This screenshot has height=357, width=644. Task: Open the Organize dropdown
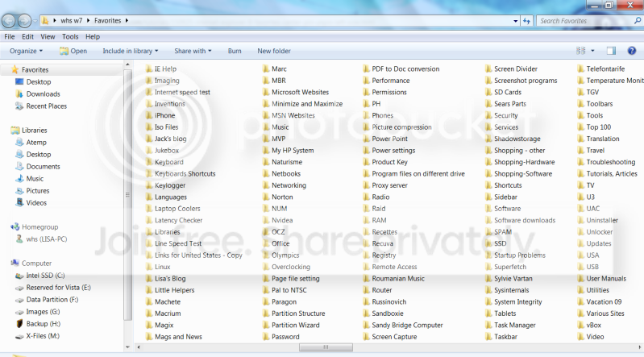[26, 51]
